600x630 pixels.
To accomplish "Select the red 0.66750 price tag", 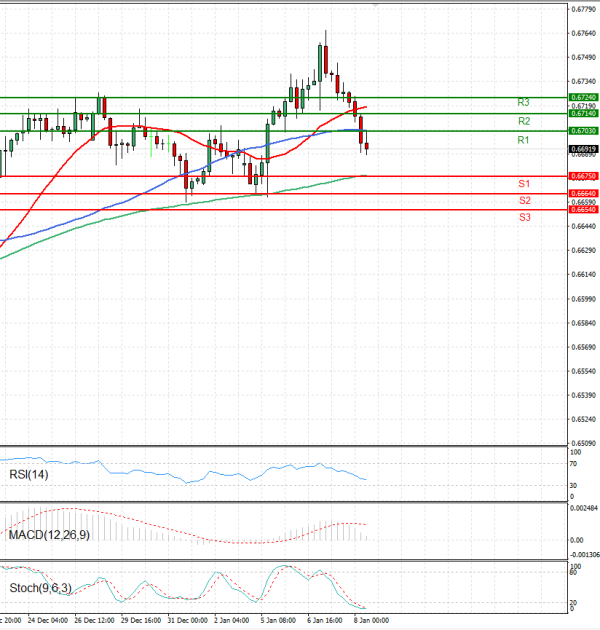I will coord(583,176).
